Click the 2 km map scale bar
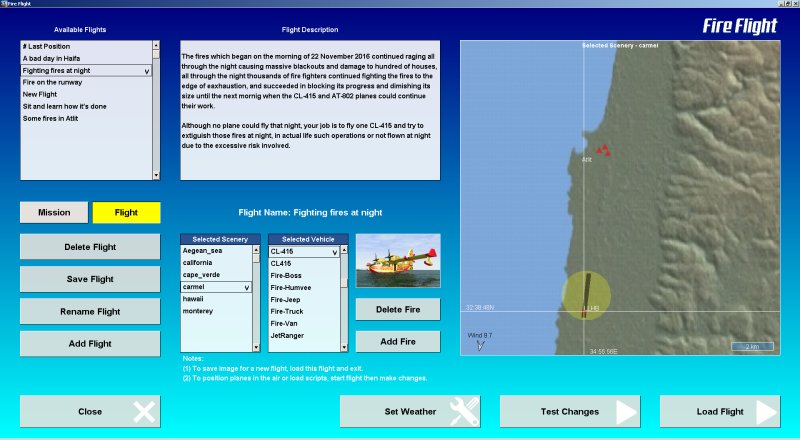 click(753, 347)
